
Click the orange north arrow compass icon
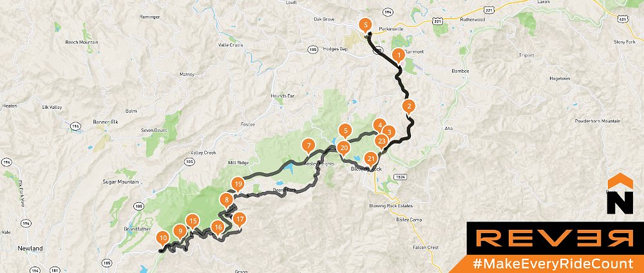click(620, 194)
